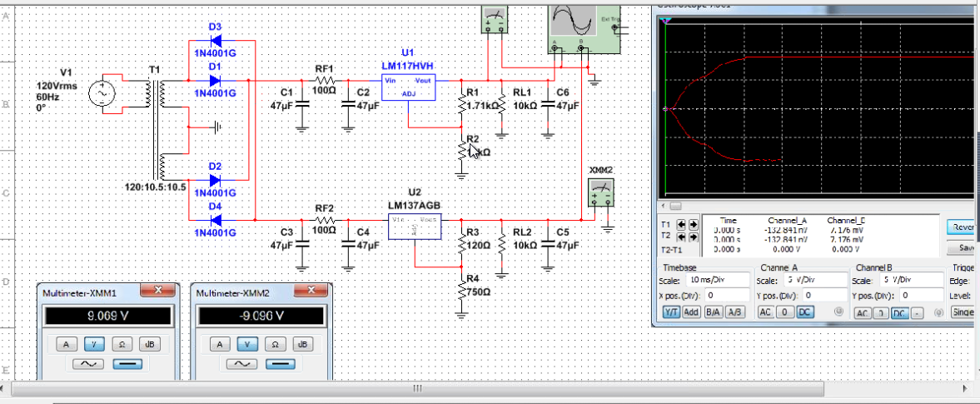
Task: Click the V1 AC voltage source symbol
Action: [106, 92]
